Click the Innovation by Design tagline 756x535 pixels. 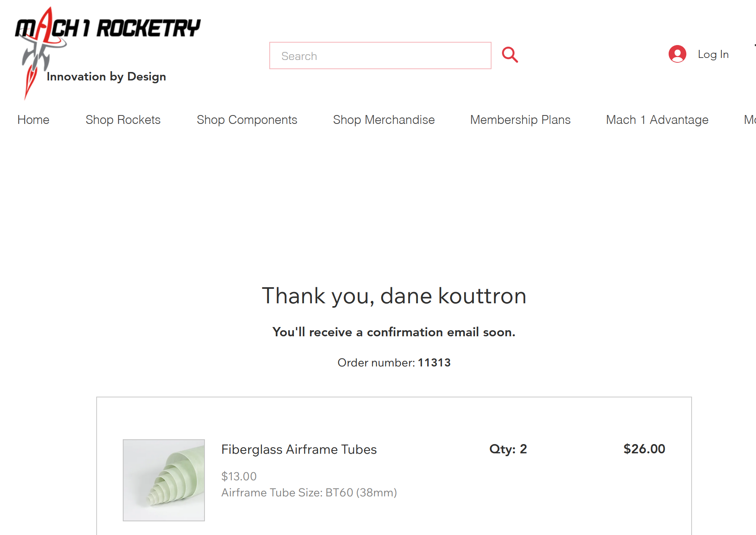coord(106,76)
